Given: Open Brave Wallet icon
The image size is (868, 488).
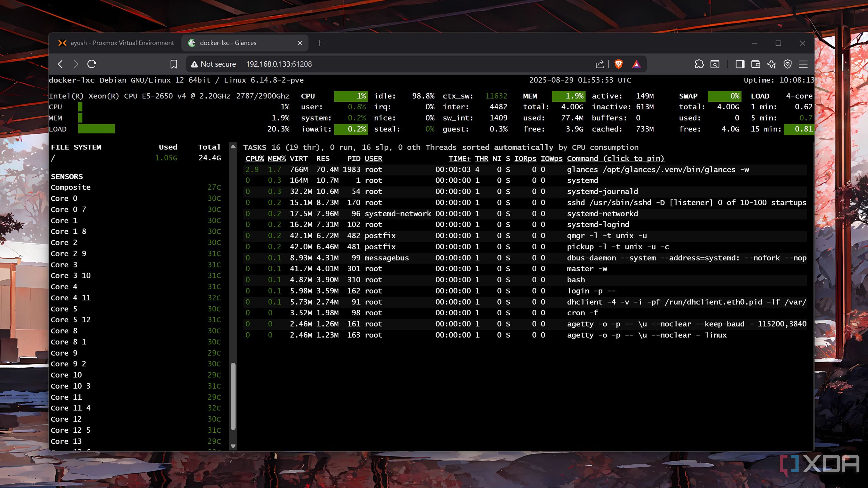Looking at the screenshot, I should click(x=755, y=64).
